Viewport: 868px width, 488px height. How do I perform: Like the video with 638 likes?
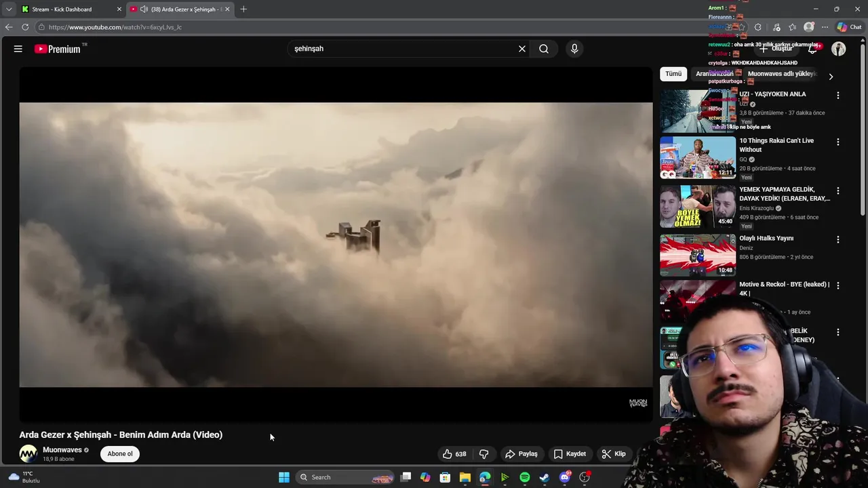tap(454, 454)
